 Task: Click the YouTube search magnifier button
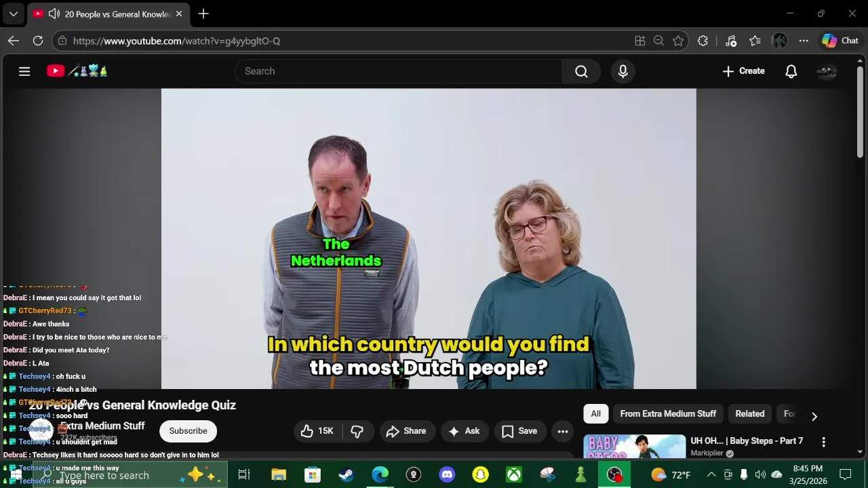581,71
